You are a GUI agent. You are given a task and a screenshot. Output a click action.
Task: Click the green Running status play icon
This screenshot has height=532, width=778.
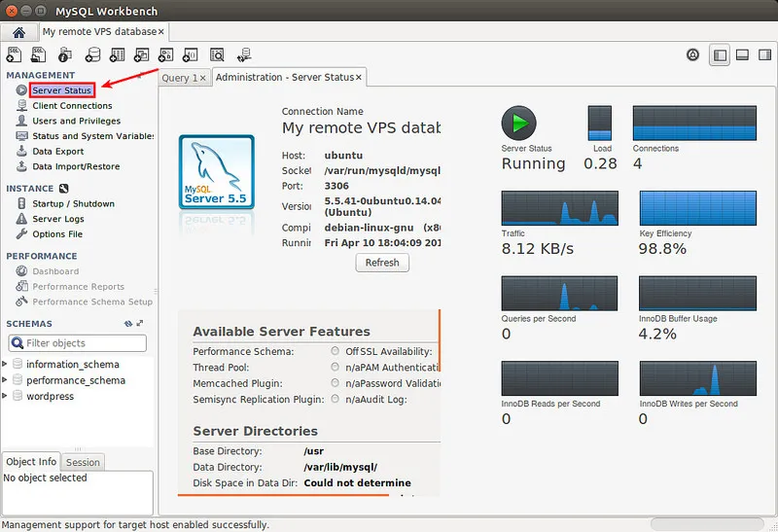[518, 124]
